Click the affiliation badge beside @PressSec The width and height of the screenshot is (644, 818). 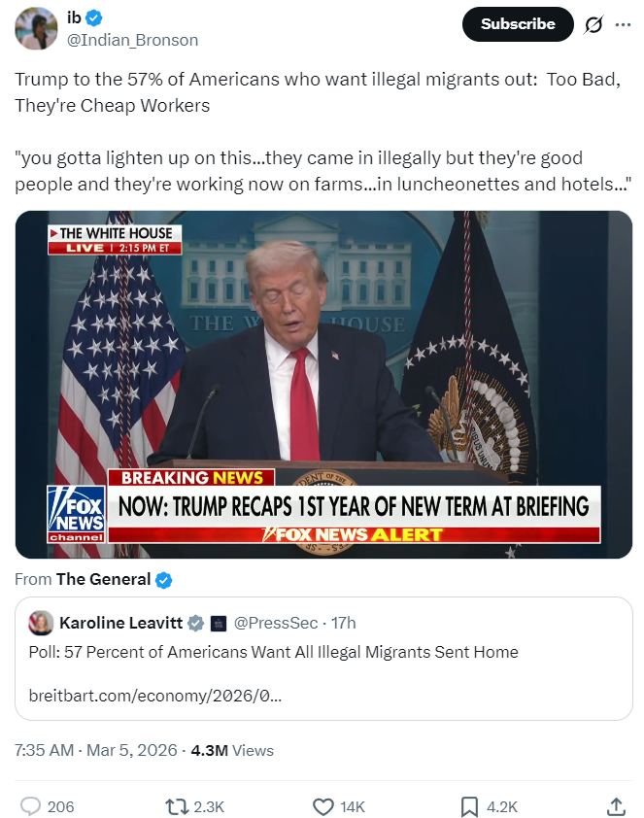coord(219,624)
